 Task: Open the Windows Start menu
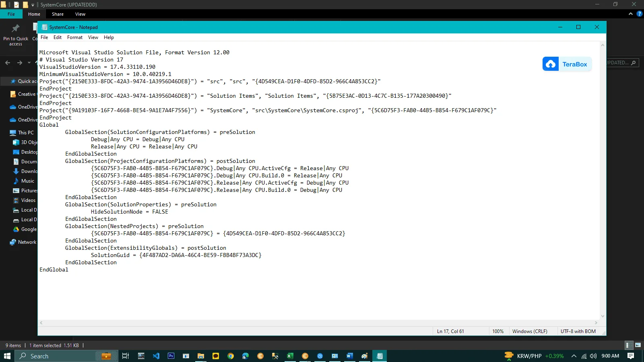coord(7,356)
